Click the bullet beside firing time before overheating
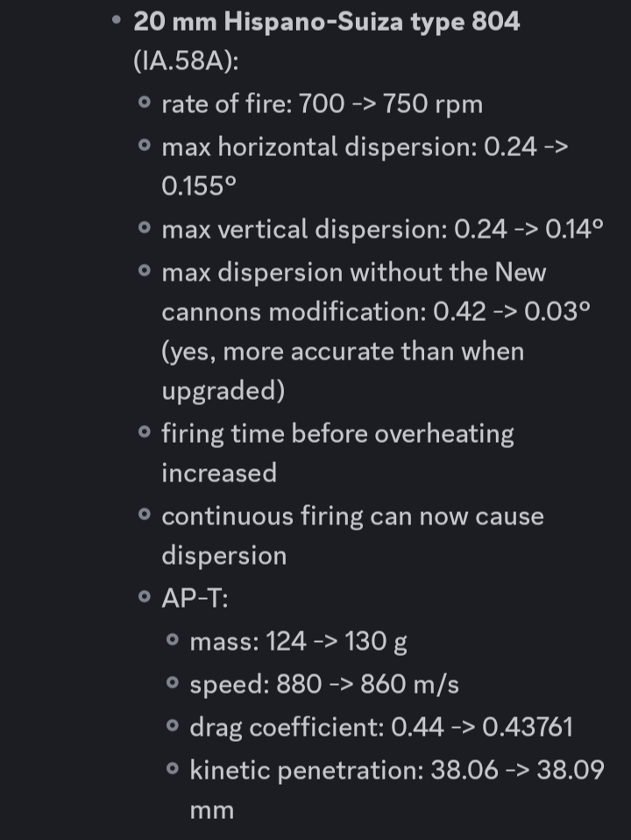 tap(144, 431)
